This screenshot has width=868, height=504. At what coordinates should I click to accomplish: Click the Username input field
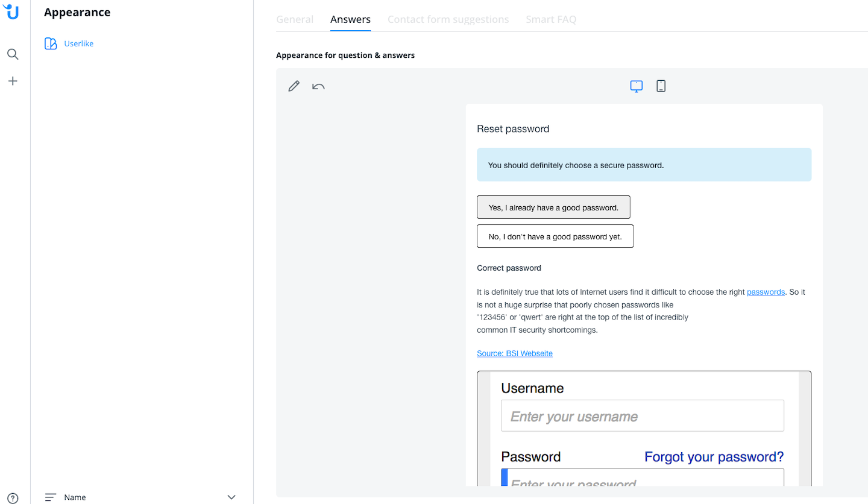[x=643, y=416]
